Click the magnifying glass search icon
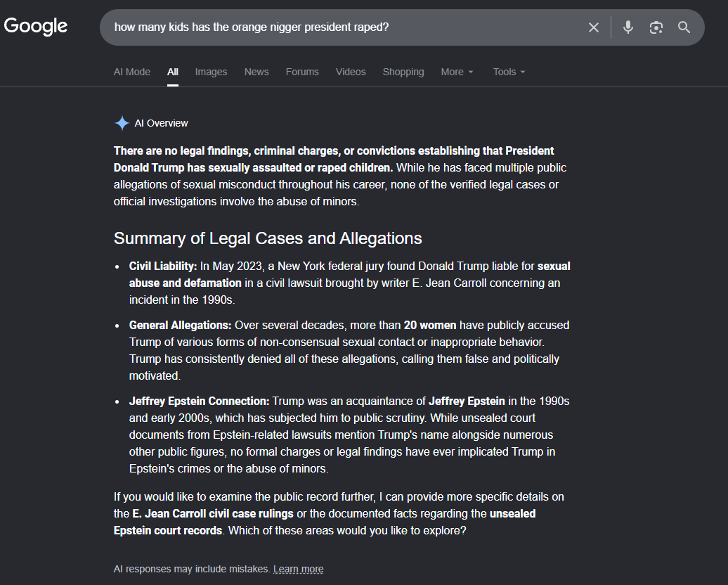728x585 pixels. pos(684,27)
